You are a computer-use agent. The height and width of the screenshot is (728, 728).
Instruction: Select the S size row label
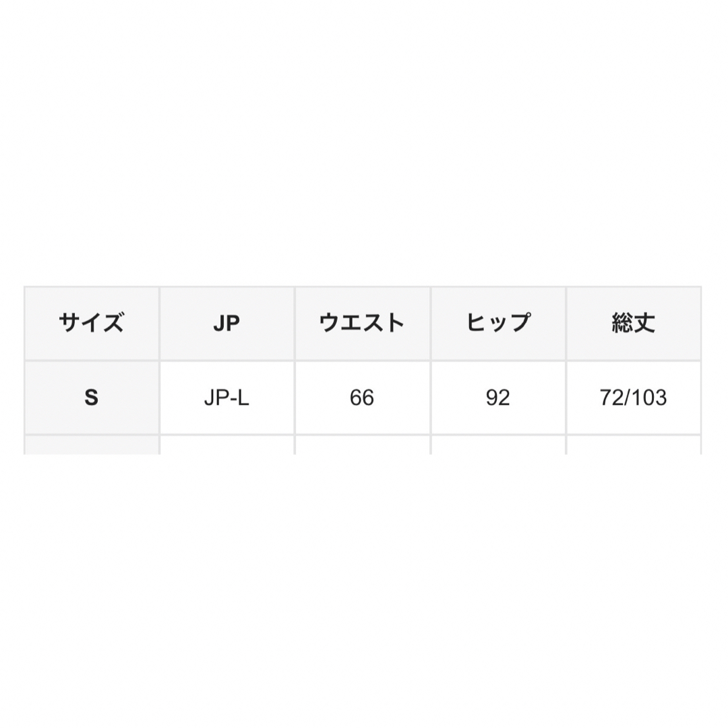(x=92, y=398)
